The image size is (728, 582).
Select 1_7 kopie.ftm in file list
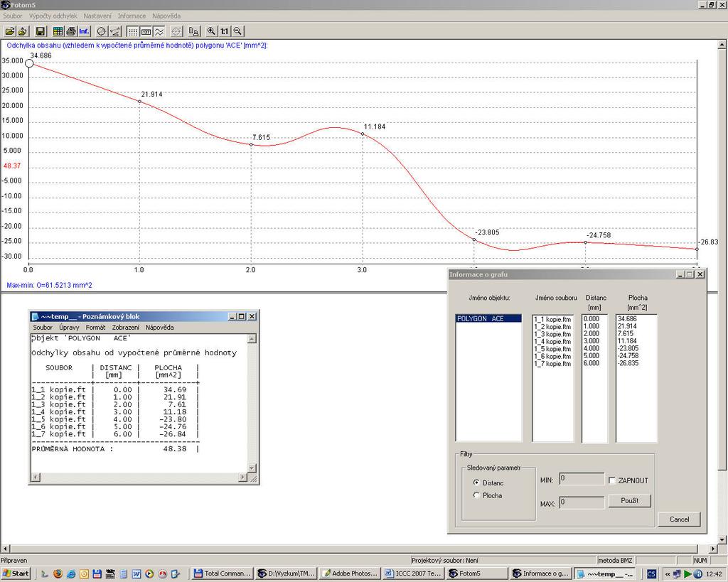[552, 363]
